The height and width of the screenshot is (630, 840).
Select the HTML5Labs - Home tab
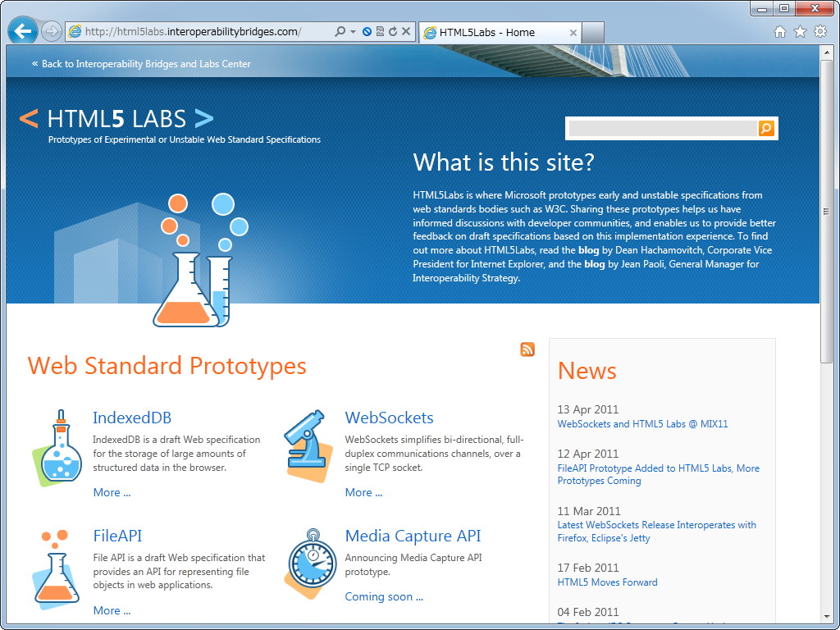[492, 33]
